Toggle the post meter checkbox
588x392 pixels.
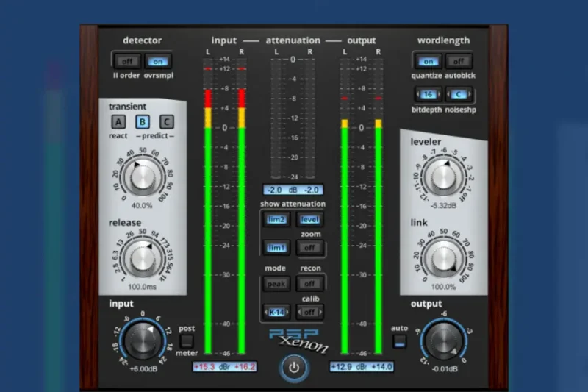point(187,341)
